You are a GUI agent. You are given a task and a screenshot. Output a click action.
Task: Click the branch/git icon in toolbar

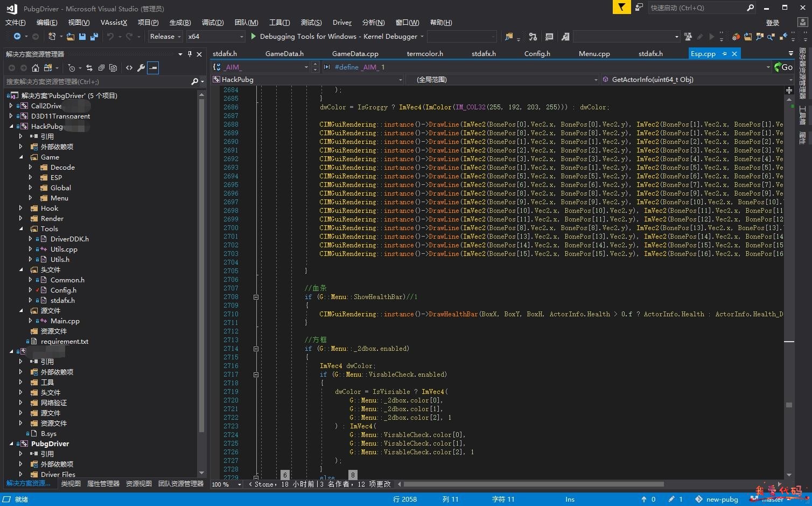(x=533, y=37)
